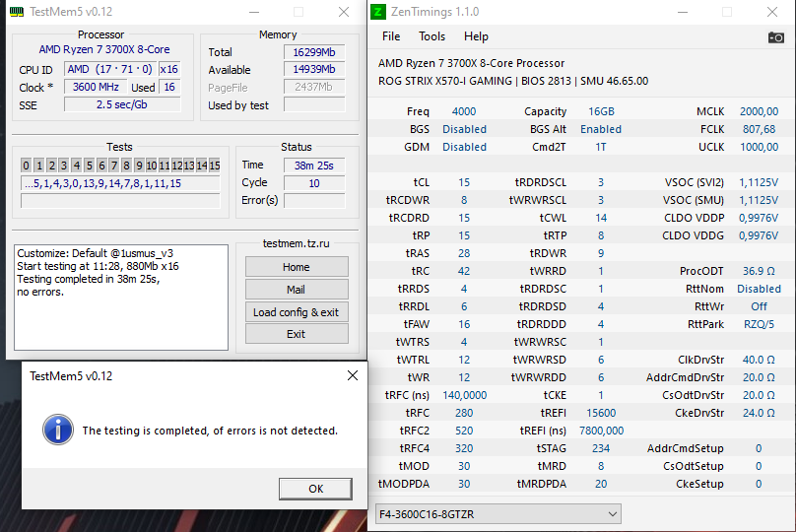Click the log text box with Customize line
Viewport: 796px width, 532px height.
pyautogui.click(x=121, y=298)
